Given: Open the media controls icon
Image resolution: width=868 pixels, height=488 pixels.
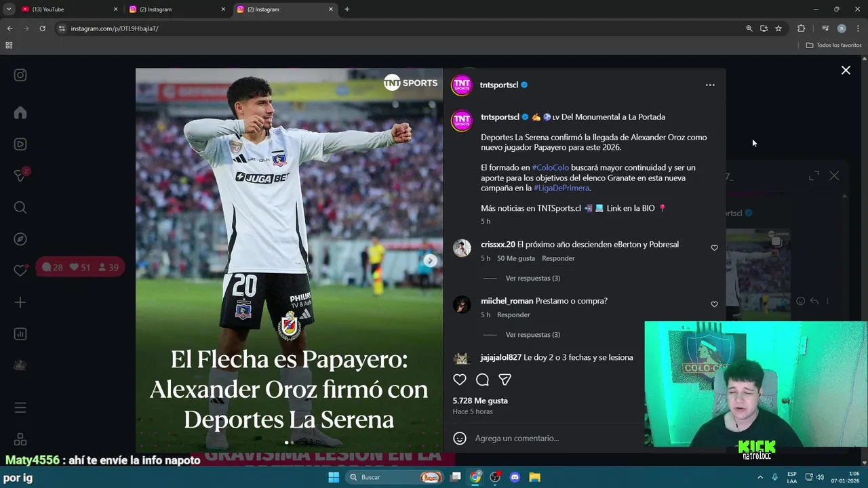Looking at the screenshot, I should click(825, 28).
